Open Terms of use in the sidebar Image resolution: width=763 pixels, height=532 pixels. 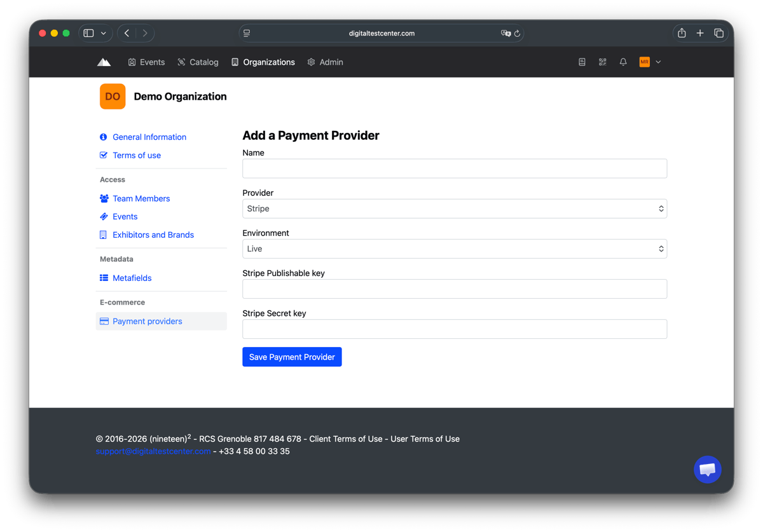coord(137,155)
